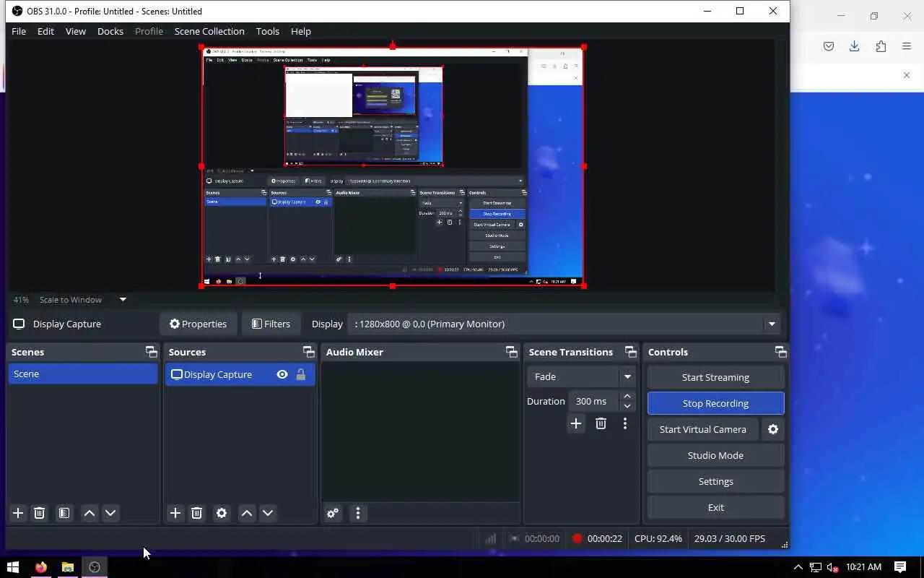The width and height of the screenshot is (924, 578).
Task: Close the Firefox notification bar
Action: 907,75
